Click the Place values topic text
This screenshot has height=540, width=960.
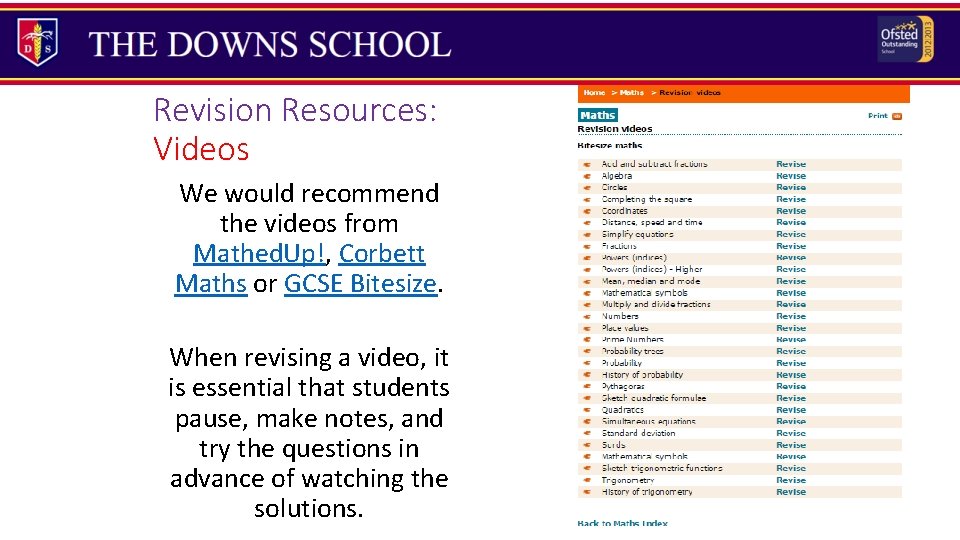pyautogui.click(x=625, y=328)
